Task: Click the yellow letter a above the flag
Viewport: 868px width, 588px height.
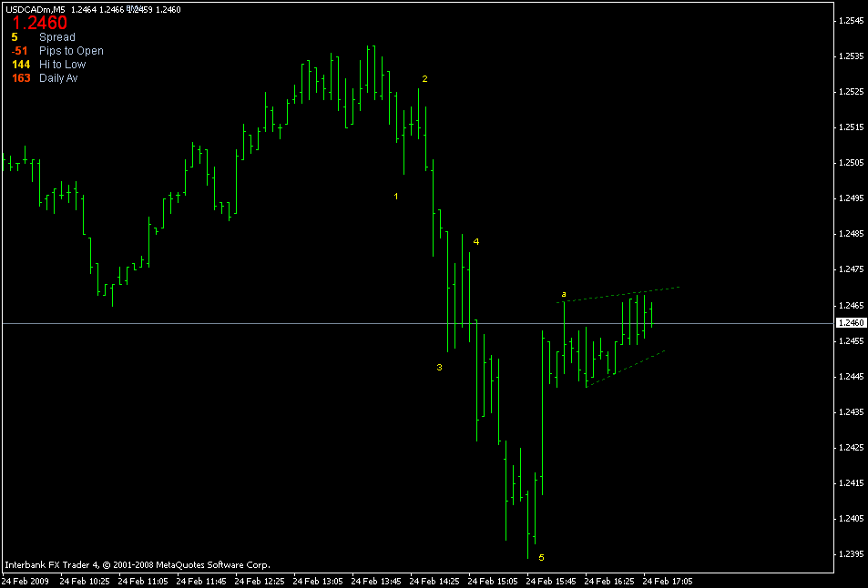Action: coord(563,293)
